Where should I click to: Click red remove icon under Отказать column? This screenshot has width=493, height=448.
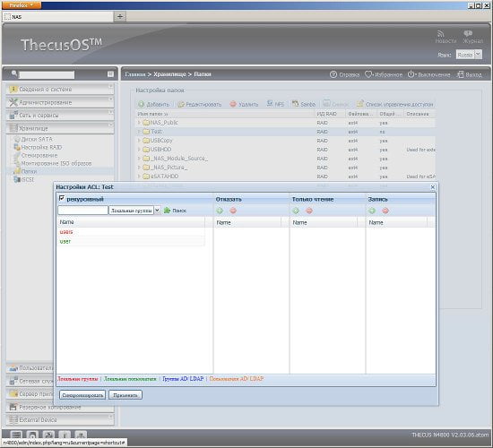click(233, 211)
